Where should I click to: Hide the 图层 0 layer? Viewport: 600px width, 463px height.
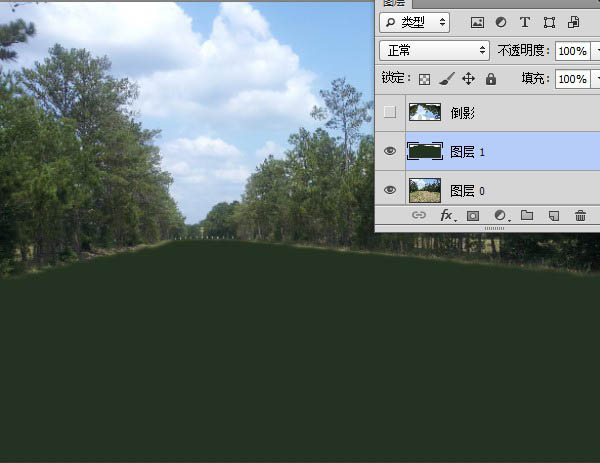point(390,190)
